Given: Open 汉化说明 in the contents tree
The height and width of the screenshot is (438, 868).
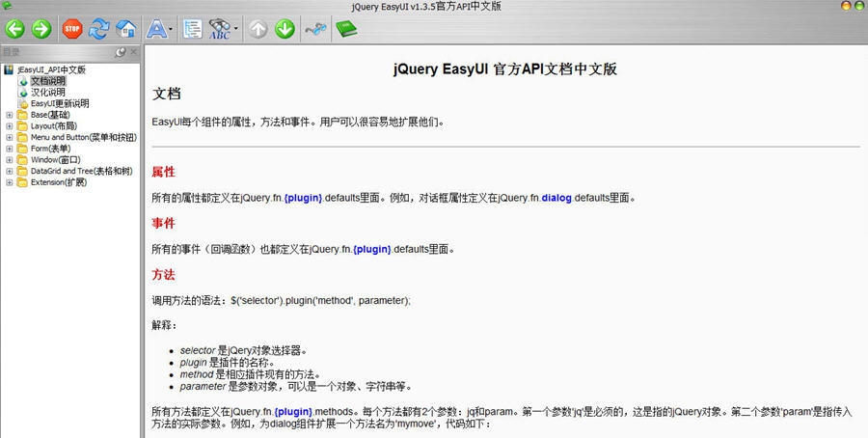Looking at the screenshot, I should pos(48,92).
